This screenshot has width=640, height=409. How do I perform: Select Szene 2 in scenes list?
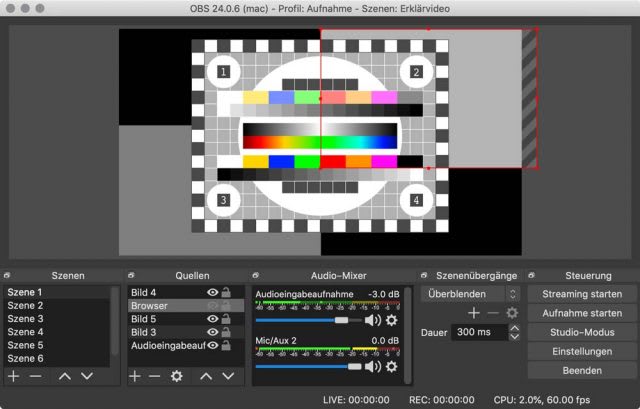tap(56, 305)
